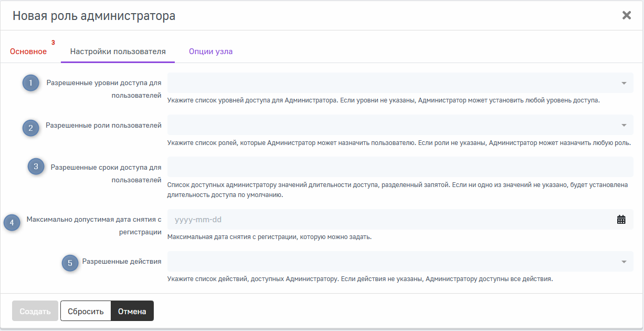This screenshot has height=331, width=644.
Task: Select the Настройки пользователя tab
Action: (118, 51)
